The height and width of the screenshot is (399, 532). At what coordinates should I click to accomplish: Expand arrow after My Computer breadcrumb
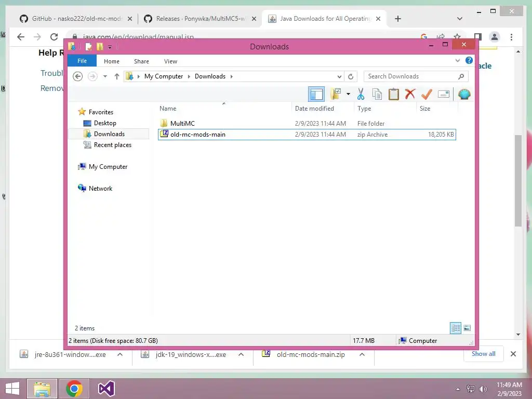[189, 76]
